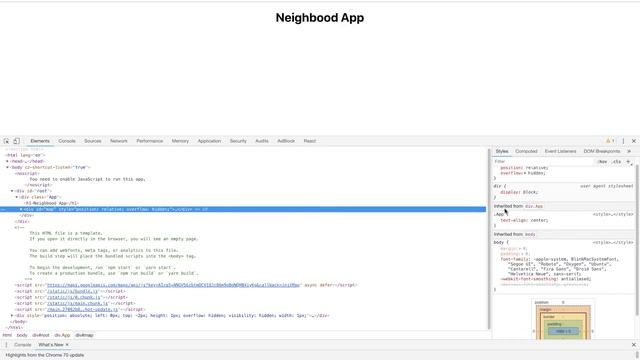
Task: Click the box model content box
Action: pos(563,331)
